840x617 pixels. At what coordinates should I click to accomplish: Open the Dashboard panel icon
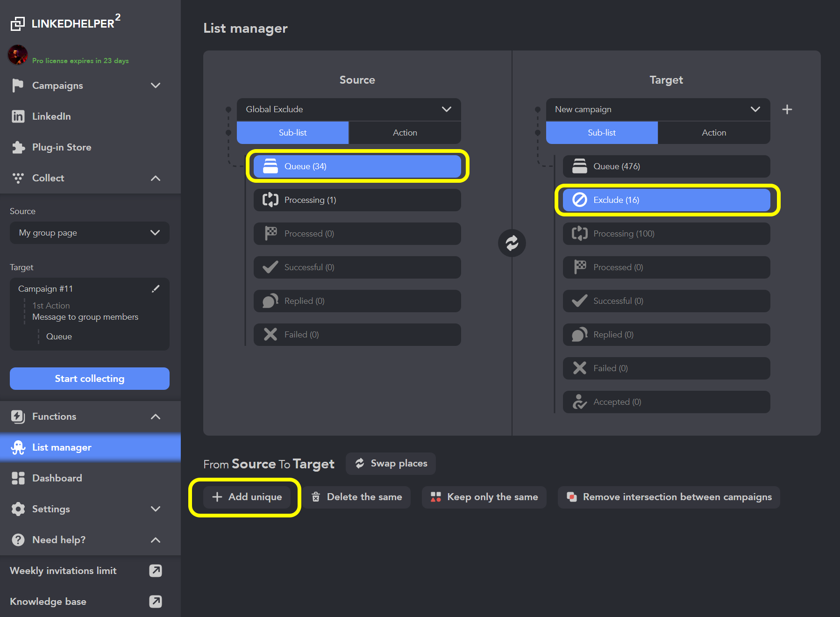18,478
